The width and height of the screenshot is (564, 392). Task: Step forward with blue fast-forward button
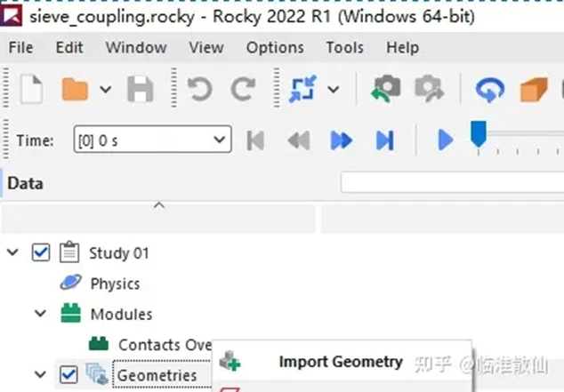pyautogui.click(x=341, y=140)
